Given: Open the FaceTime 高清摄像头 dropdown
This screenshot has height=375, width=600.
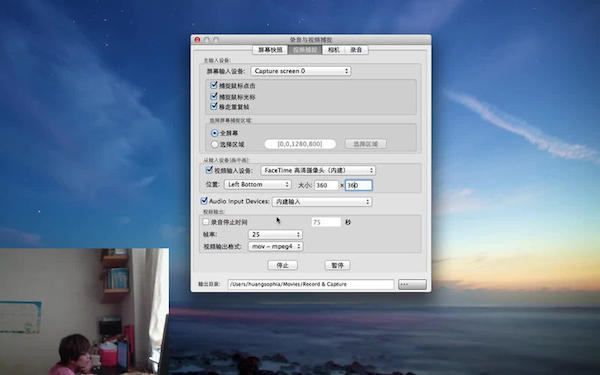Looking at the screenshot, I should (x=318, y=170).
